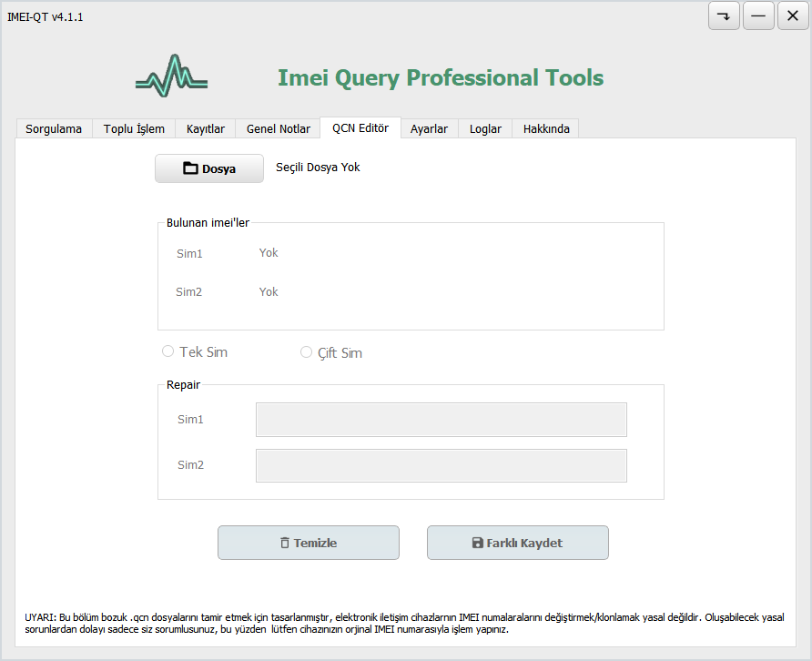Select the QCN Editör tab
This screenshot has width=812, height=661.
tap(360, 127)
